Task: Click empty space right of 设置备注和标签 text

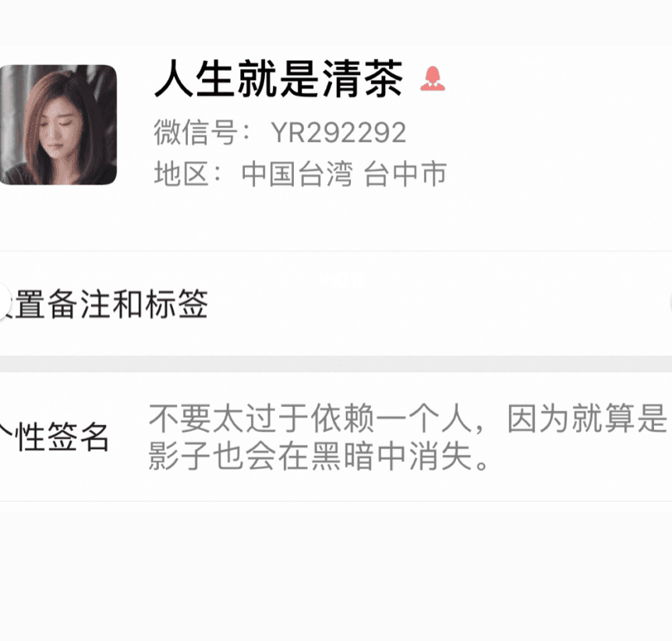Action: coord(437,303)
